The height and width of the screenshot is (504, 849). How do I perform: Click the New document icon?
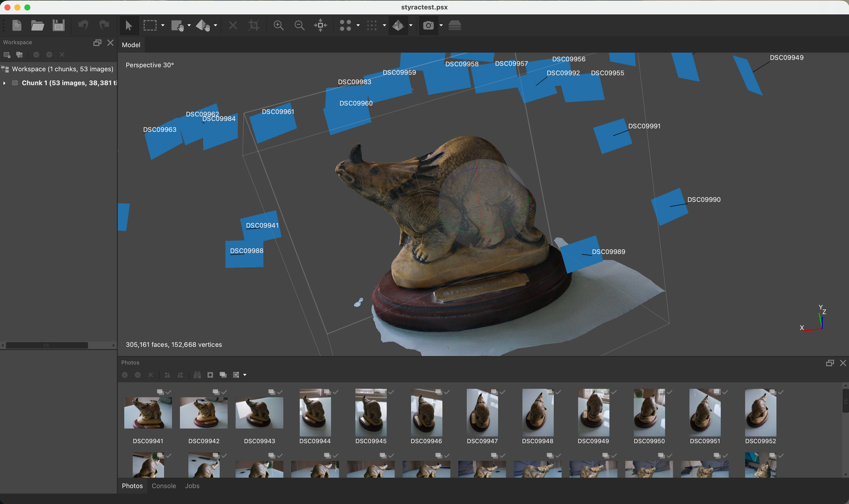tap(17, 25)
